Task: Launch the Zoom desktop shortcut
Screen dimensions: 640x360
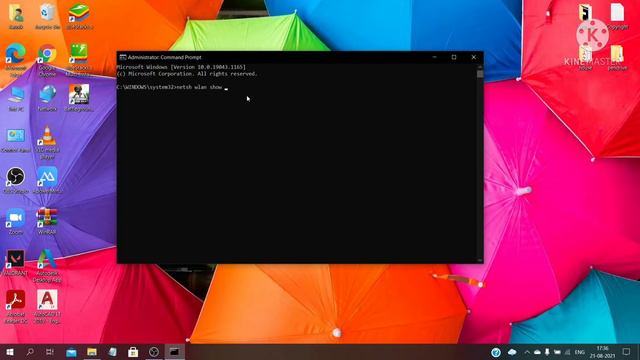Action: pos(16,221)
